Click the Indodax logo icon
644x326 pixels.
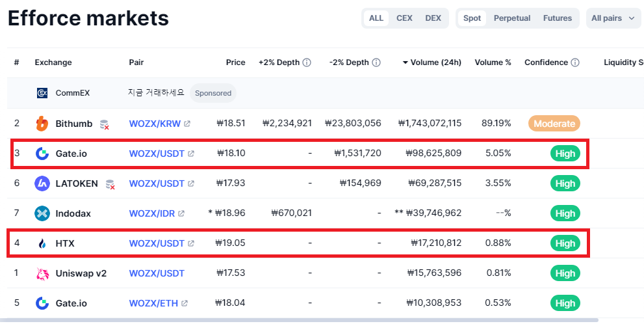click(x=42, y=213)
